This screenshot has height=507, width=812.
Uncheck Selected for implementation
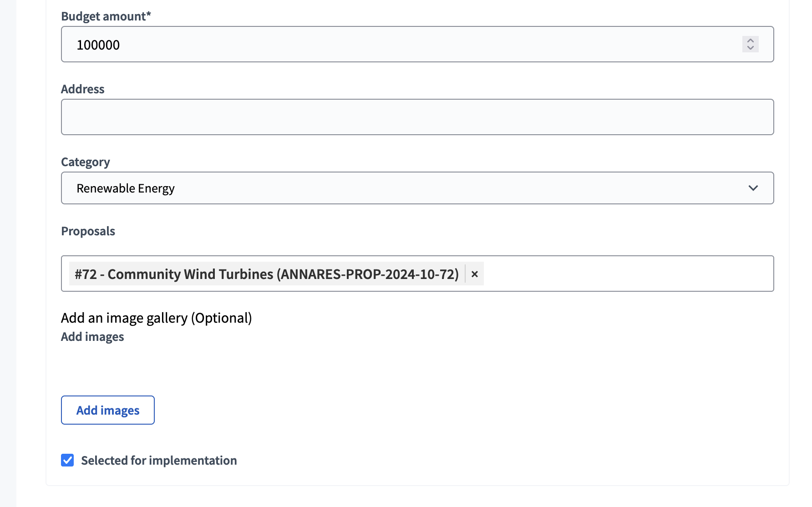[67, 460]
